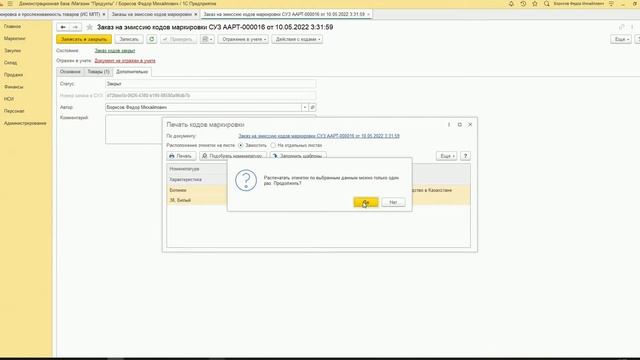Expand the Автор field dropdown arrow
640x360 pixels.
click(305, 107)
